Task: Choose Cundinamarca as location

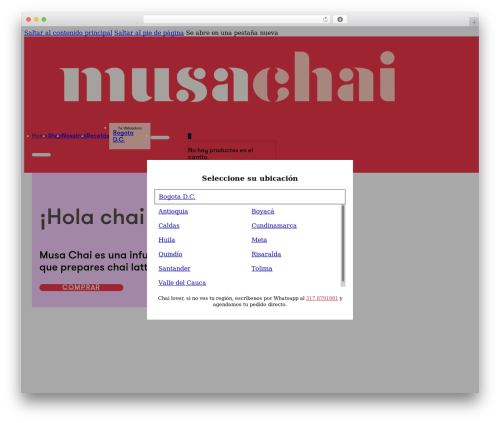Action: pyautogui.click(x=274, y=226)
